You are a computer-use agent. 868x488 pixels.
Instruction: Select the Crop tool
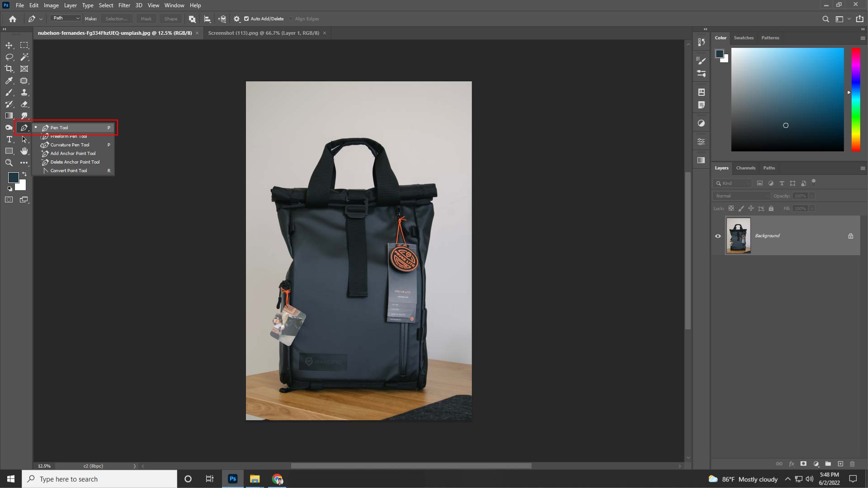click(x=9, y=69)
